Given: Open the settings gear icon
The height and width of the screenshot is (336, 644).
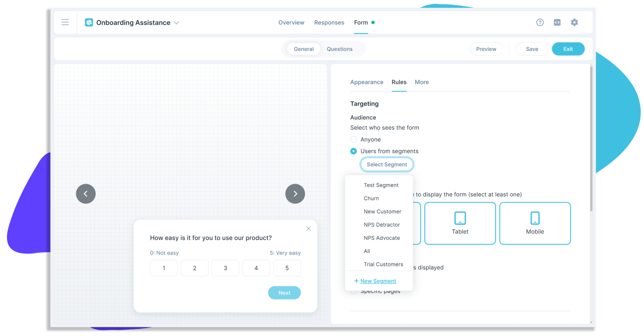Looking at the screenshot, I should click(x=574, y=22).
